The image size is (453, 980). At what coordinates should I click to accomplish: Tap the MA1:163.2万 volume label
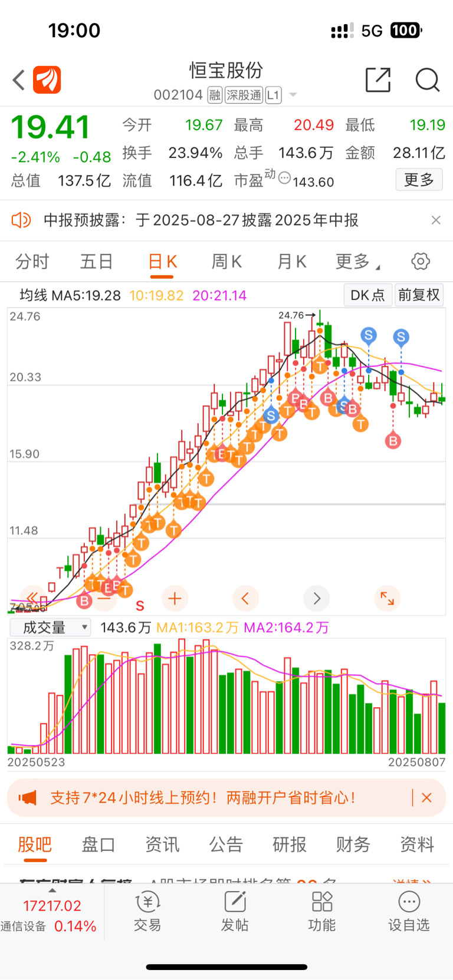[x=198, y=628]
